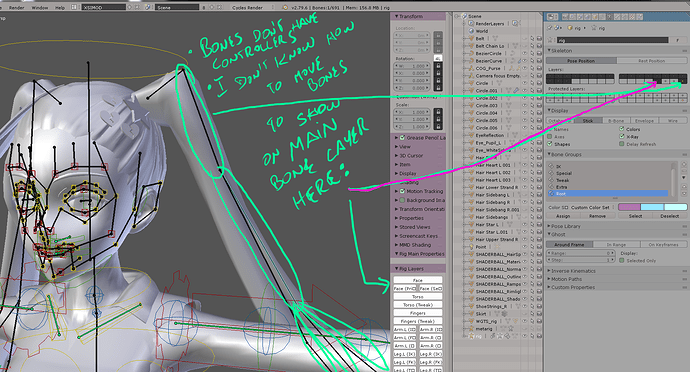The height and width of the screenshot is (372, 690).
Task: Switch bone display to Envelope
Action: click(x=644, y=120)
